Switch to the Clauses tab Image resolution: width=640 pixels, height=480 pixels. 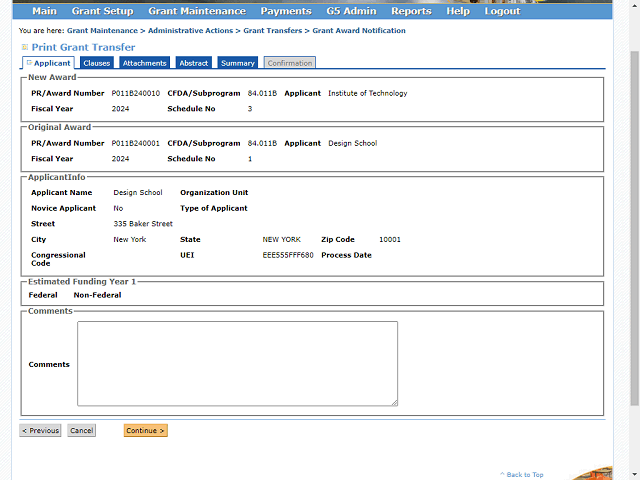(x=97, y=63)
